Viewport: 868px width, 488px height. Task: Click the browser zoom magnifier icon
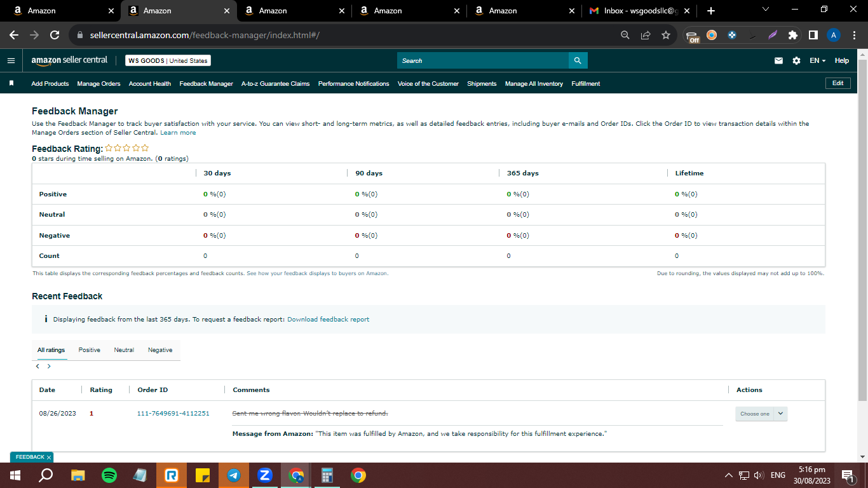point(625,35)
